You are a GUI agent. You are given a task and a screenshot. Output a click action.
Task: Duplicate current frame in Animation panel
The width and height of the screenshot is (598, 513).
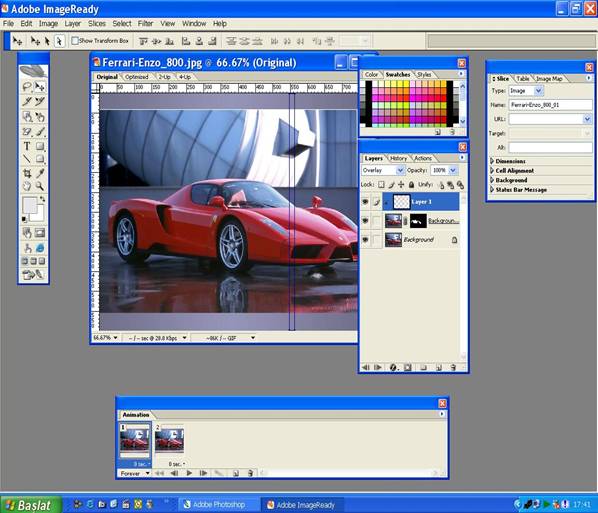pos(236,473)
